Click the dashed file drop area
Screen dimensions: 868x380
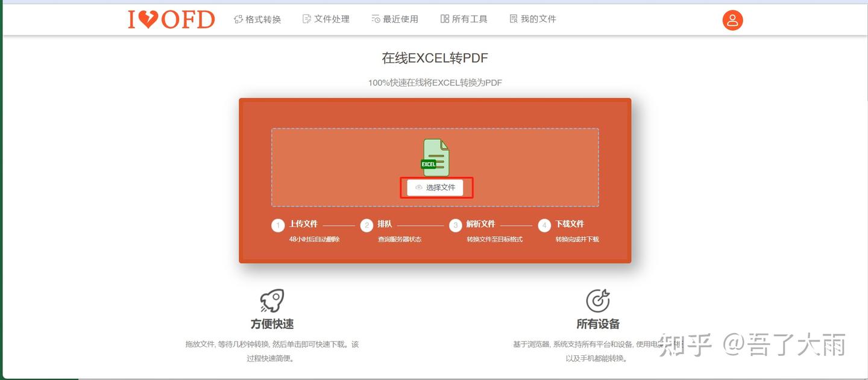[435, 167]
